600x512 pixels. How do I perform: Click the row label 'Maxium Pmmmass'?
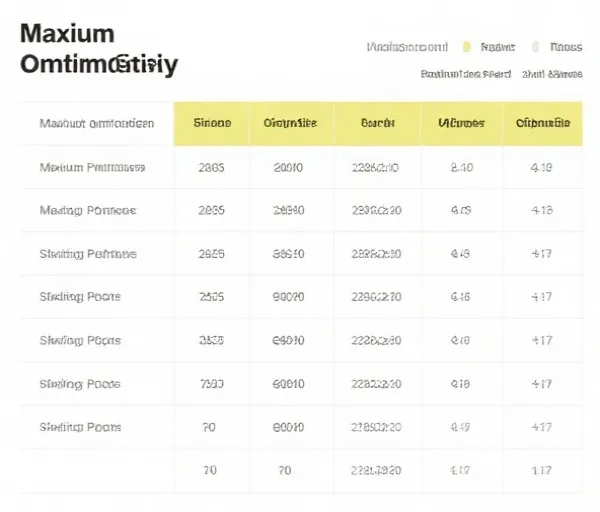tap(92, 168)
